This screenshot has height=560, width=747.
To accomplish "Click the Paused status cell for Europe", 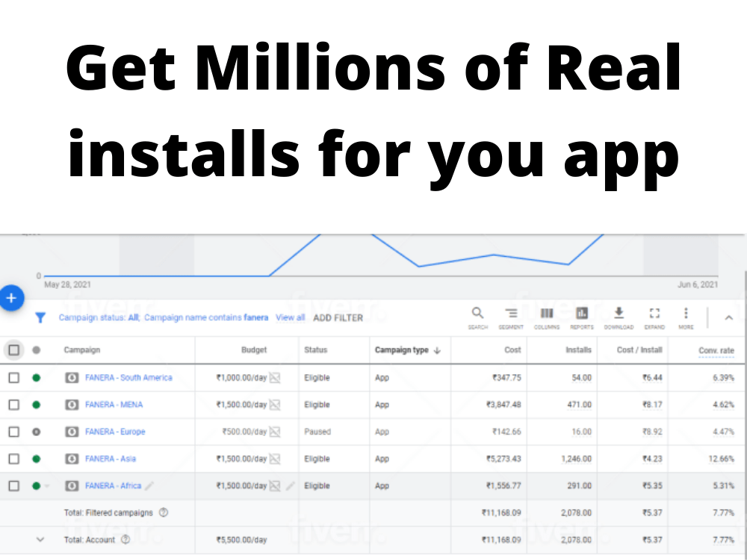I will [317, 432].
